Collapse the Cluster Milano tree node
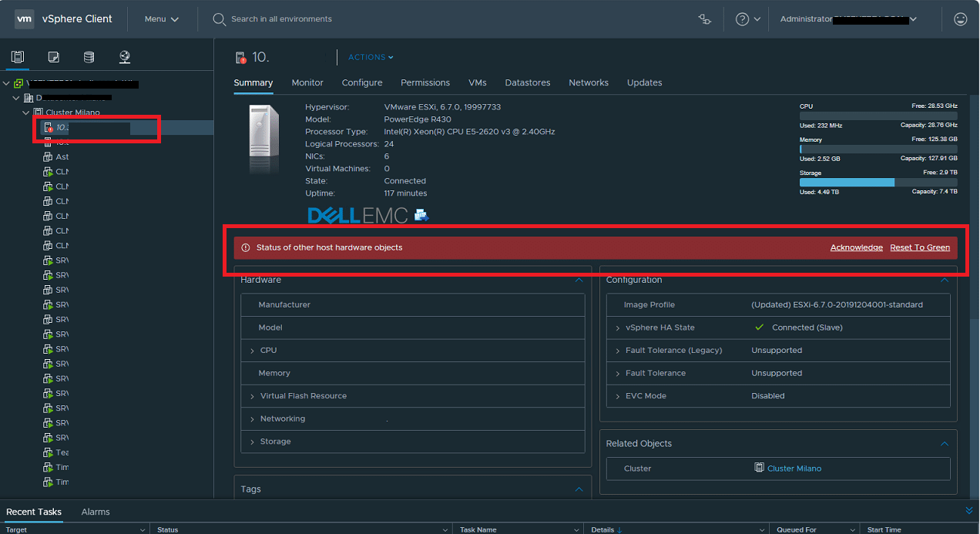This screenshot has width=980, height=534. pos(26,113)
